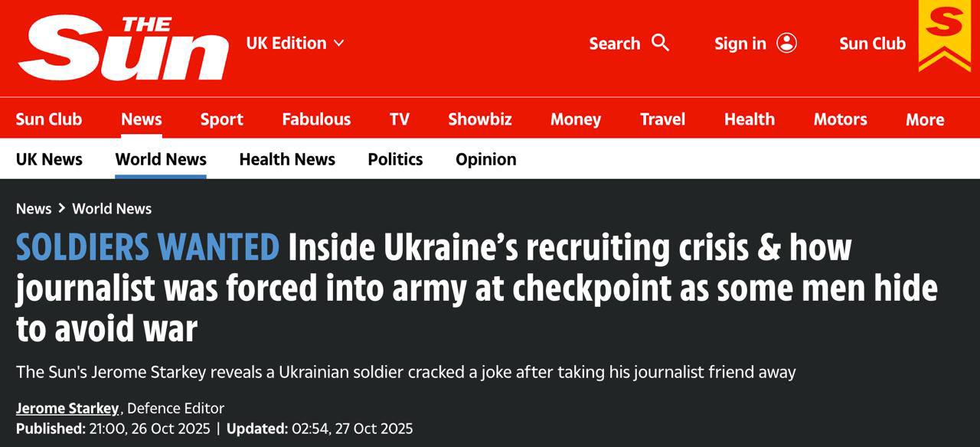Image resolution: width=980 pixels, height=447 pixels.
Task: Open the More navigation dropdown
Action: point(924,119)
